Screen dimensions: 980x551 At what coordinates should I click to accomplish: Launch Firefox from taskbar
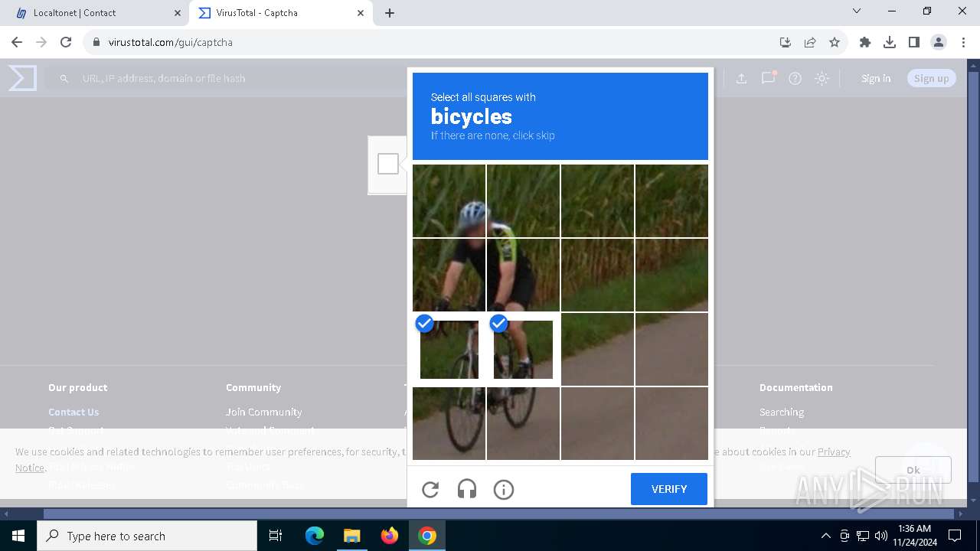[x=390, y=536]
